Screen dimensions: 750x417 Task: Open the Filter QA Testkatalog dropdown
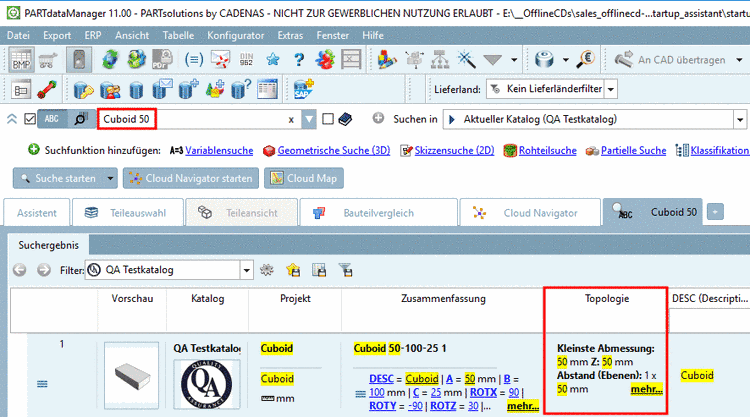246,270
